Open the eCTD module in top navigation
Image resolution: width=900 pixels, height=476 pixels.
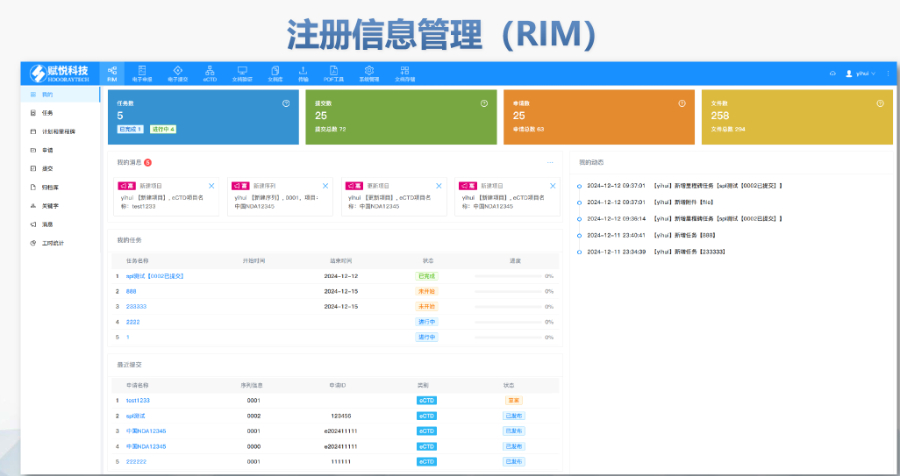click(210, 73)
